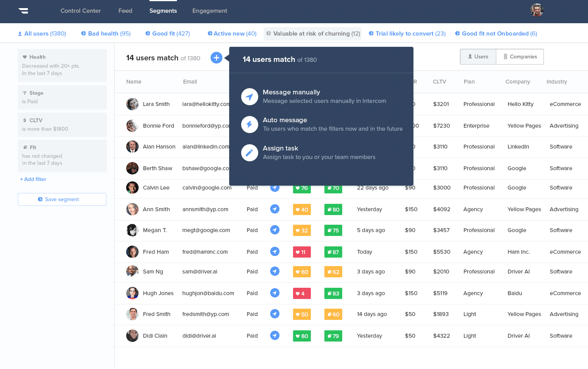588x369 pixels.
Task: Select Bad health (95) segment
Action: [106, 34]
